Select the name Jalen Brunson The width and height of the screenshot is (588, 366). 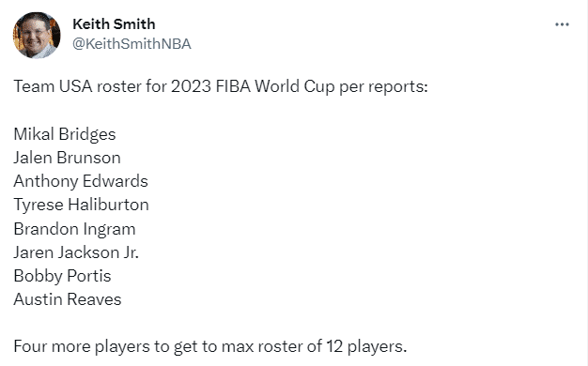[x=67, y=158]
